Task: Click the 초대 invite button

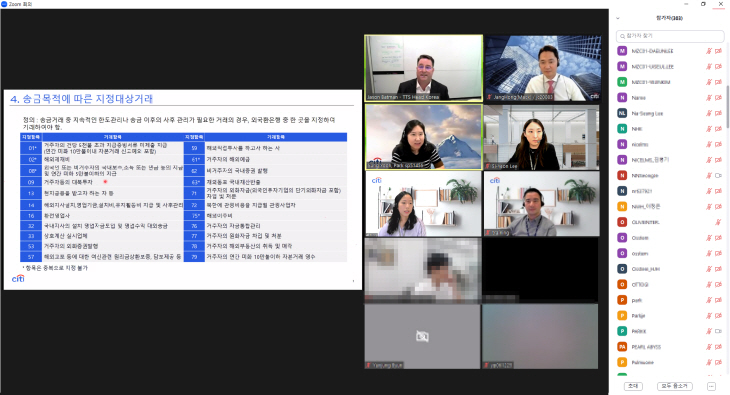Action: click(x=633, y=386)
